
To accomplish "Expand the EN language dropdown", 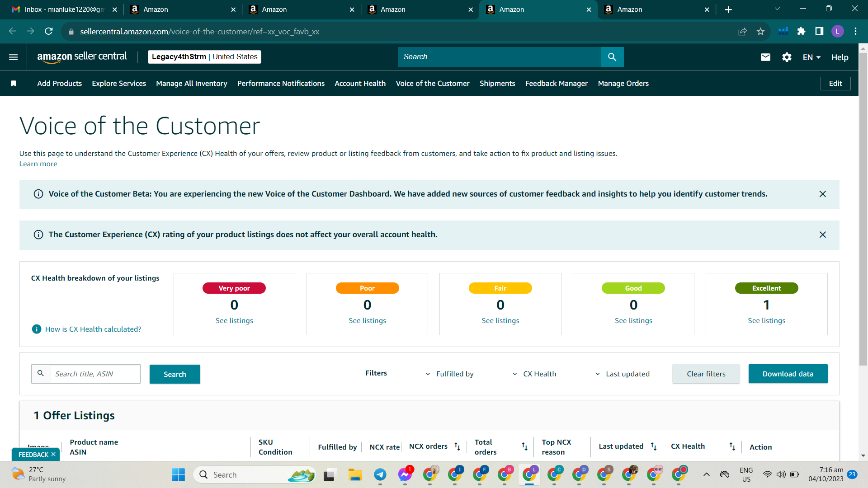I will [811, 57].
